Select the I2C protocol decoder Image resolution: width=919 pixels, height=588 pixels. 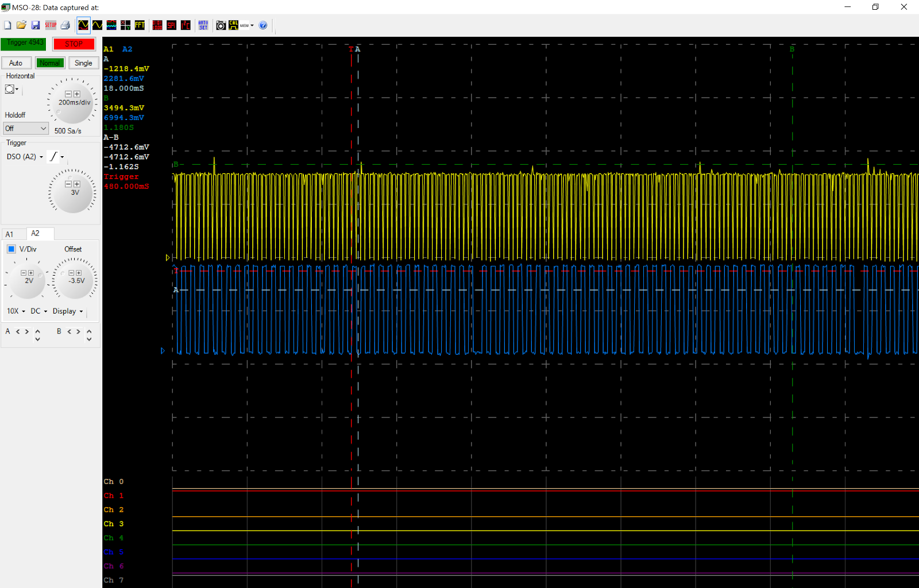point(185,25)
